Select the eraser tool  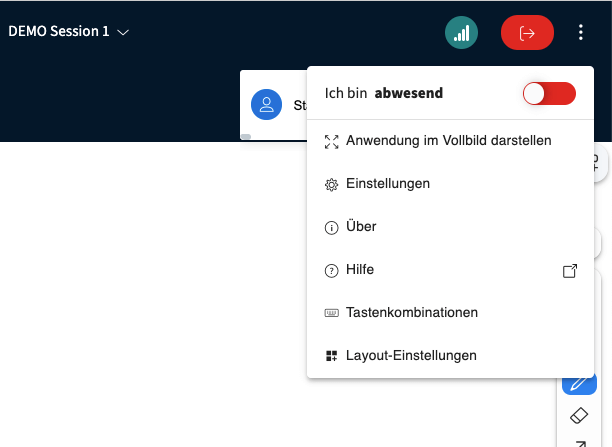[x=579, y=415]
